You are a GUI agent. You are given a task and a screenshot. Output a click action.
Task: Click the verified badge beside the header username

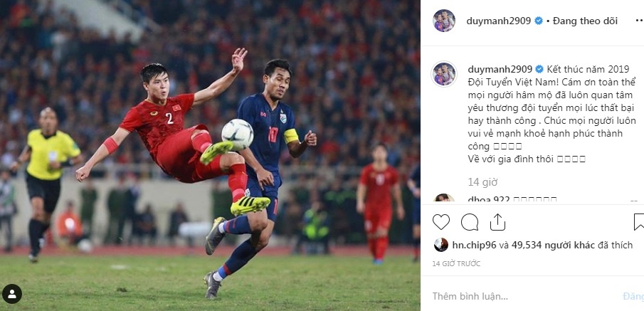(539, 21)
